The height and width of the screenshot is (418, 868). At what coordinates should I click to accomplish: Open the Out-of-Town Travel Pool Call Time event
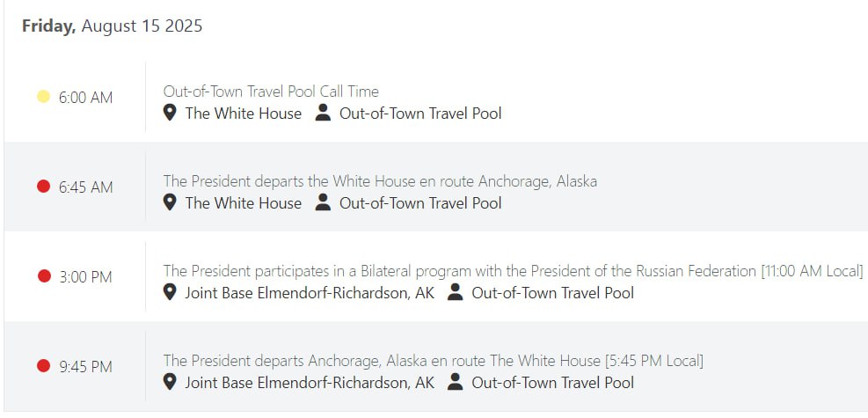[271, 92]
